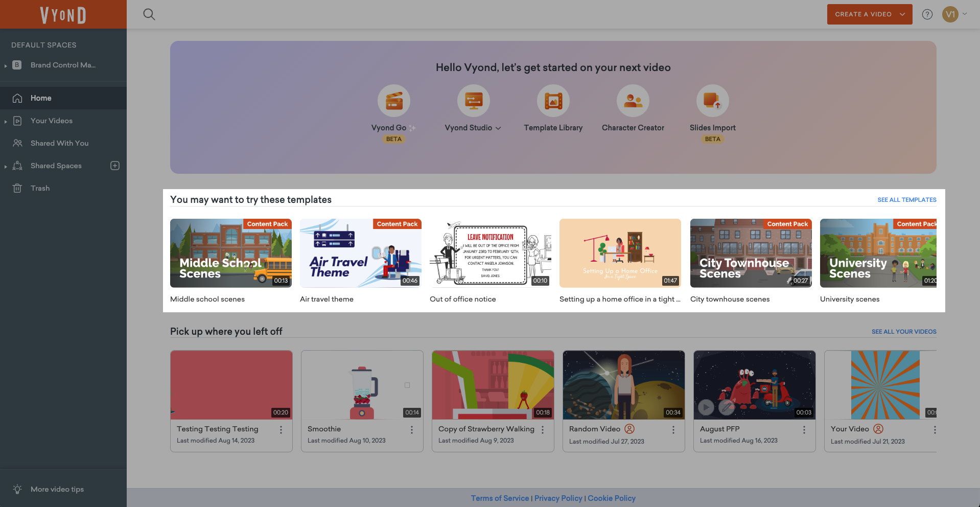
Task: Open Trash in sidebar
Action: pos(63,188)
